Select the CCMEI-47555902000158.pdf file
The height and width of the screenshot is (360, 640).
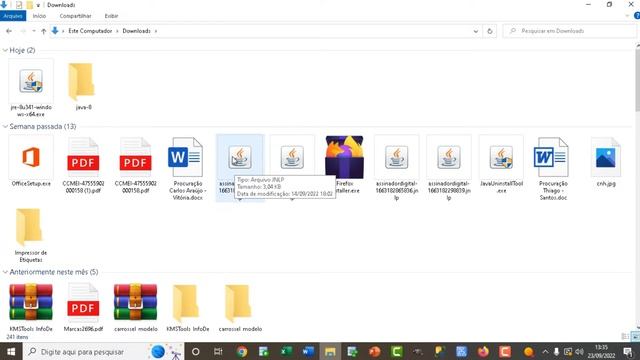click(x=136, y=165)
